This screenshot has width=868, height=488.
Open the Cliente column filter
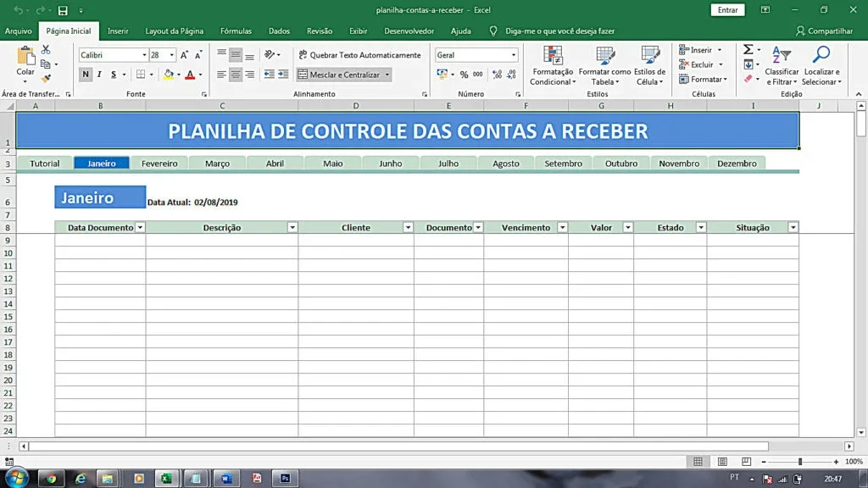(x=408, y=227)
